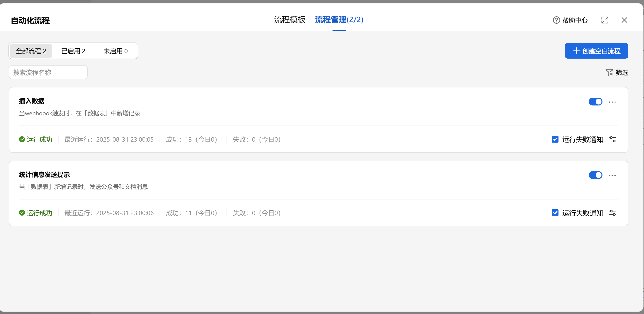Disable the 插入数据 flow toggle
The width and height of the screenshot is (644, 314).
tap(595, 102)
